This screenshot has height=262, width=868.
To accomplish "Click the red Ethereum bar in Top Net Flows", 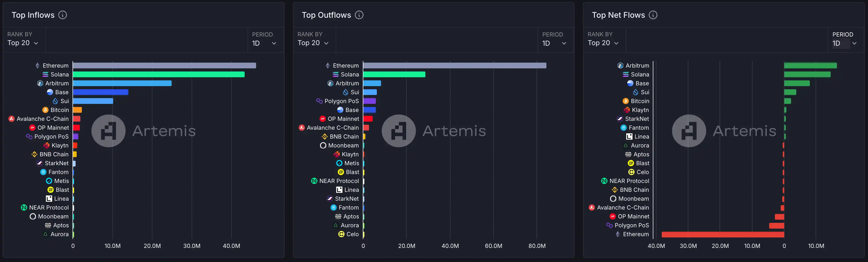I will (x=722, y=234).
